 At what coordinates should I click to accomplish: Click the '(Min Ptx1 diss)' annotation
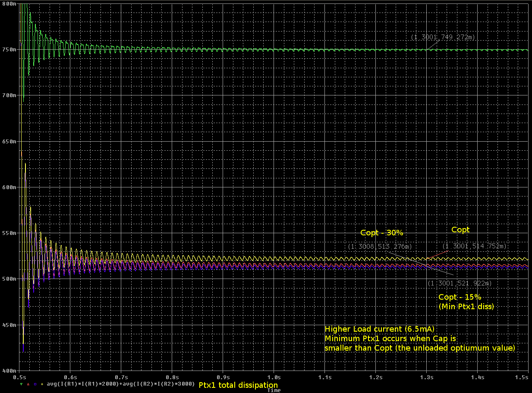[466, 307]
